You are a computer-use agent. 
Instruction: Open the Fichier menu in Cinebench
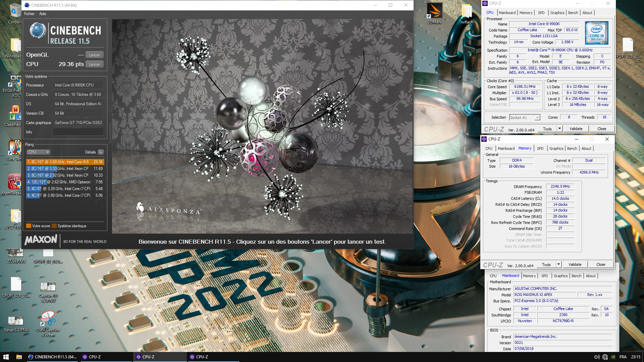coord(29,14)
